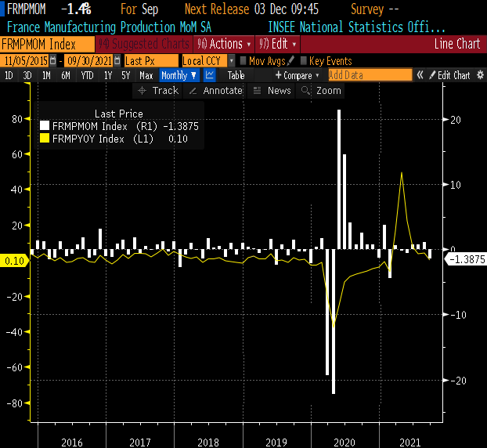Screen dimensions: 487x448
Task: Activate the Zoom magnifier tool
Action: pos(321,91)
